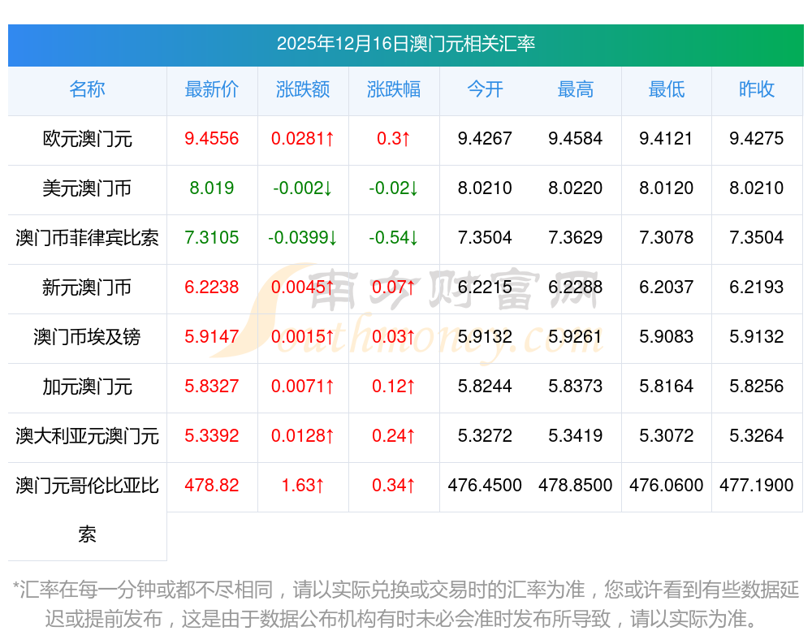Screen dimensions: 812x644
Task: Click change percent 0.34↑
Action: click(394, 485)
